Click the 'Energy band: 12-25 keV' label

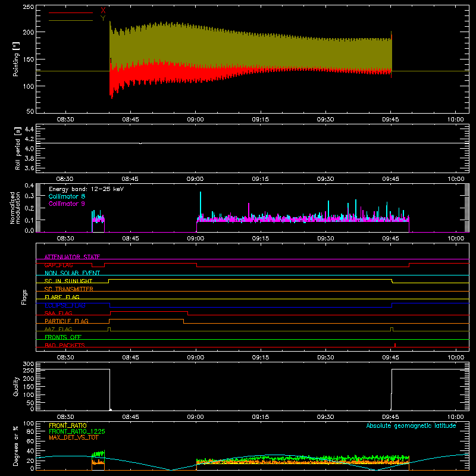click(x=86, y=189)
